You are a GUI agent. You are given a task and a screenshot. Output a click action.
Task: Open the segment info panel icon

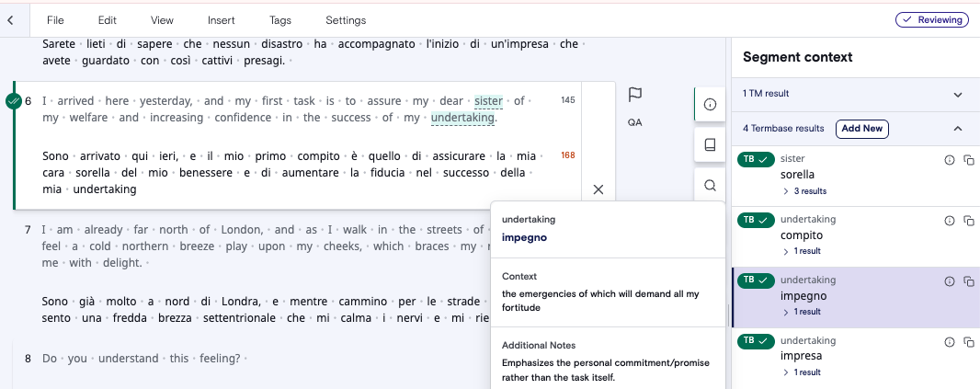point(710,105)
